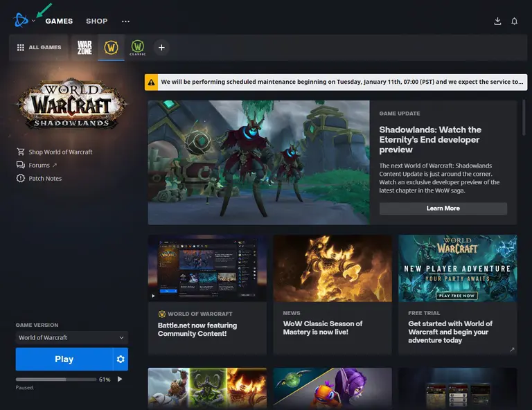Click the download progress bar
The width and height of the screenshot is (532, 410).
[56, 380]
